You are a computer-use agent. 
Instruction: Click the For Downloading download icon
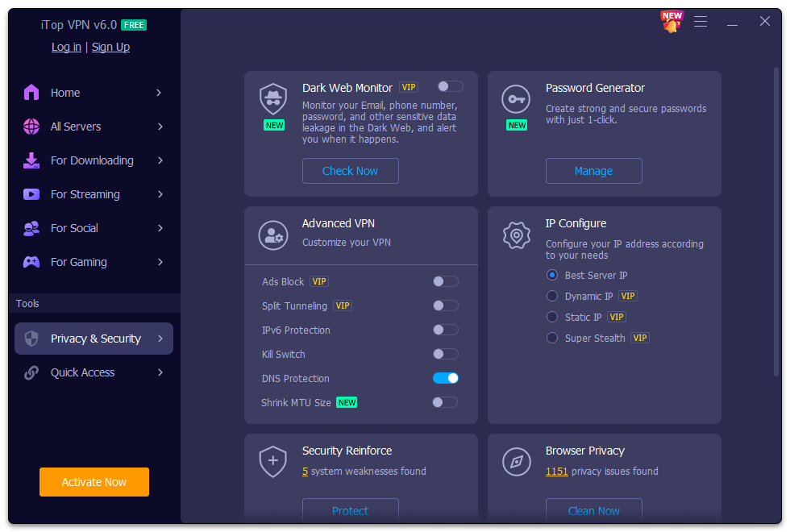32,160
